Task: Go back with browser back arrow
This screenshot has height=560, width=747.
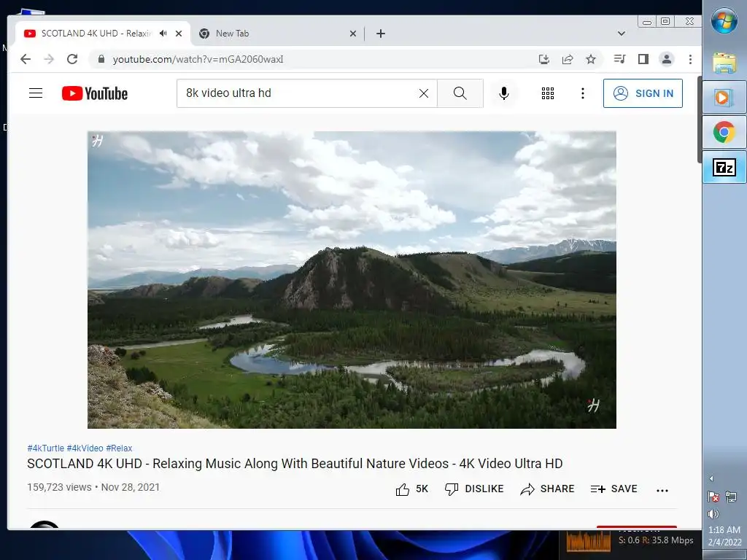Action: pyautogui.click(x=26, y=59)
